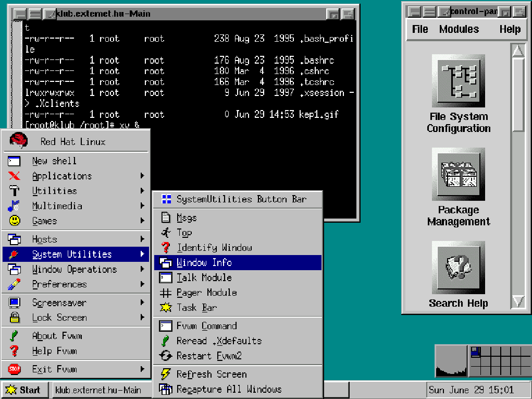Click the document icon beside Msgs
Screen dimensions: 532x399
(x=166, y=217)
